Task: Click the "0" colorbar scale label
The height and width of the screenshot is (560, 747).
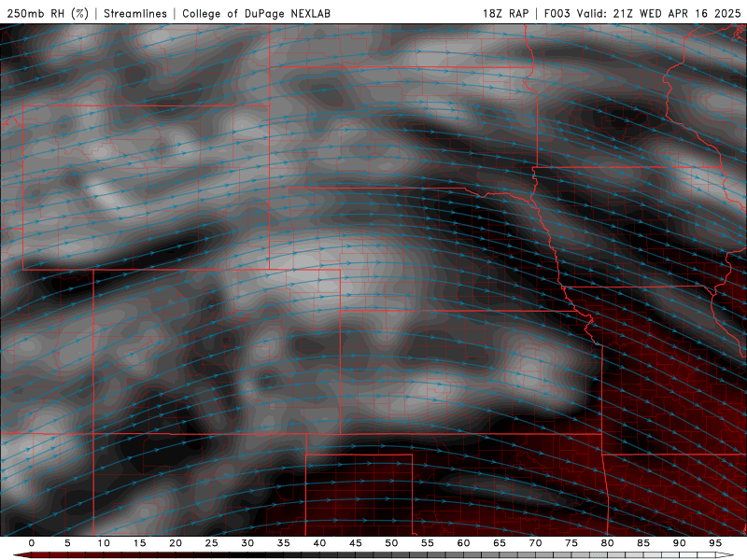Action: [x=32, y=543]
